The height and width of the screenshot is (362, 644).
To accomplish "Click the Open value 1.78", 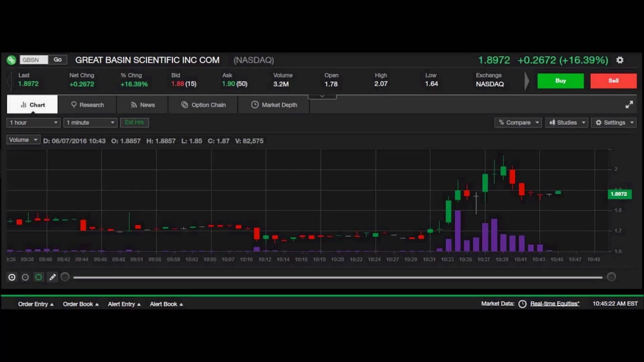I will click(331, 84).
